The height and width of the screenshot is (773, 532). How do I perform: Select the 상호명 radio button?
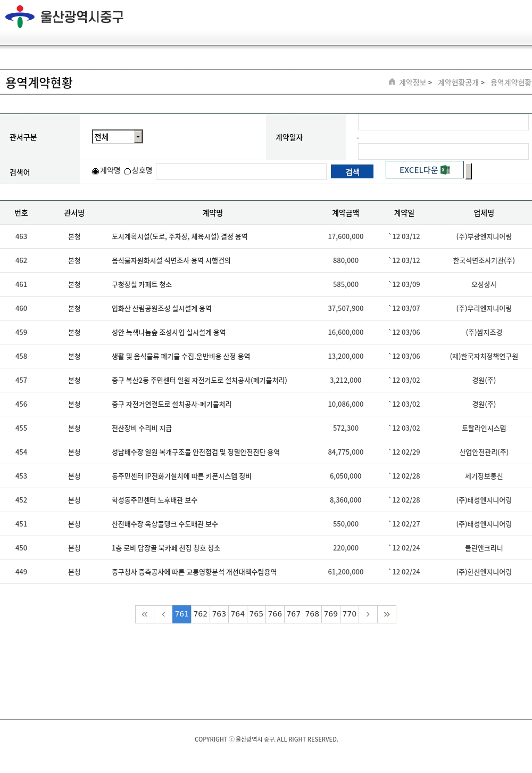point(128,171)
